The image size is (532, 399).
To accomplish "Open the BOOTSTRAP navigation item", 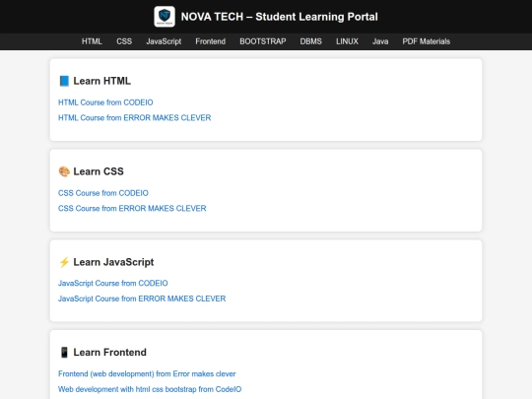I will pos(263,41).
